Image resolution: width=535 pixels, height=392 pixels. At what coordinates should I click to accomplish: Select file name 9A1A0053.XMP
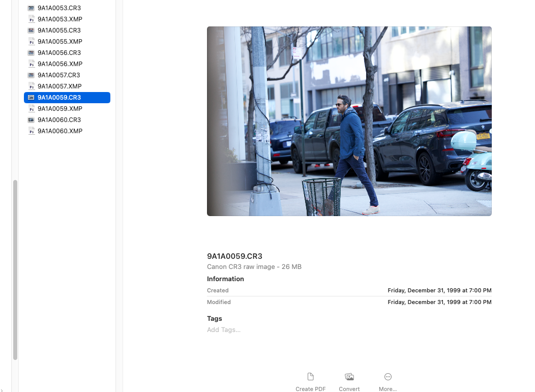60,19
